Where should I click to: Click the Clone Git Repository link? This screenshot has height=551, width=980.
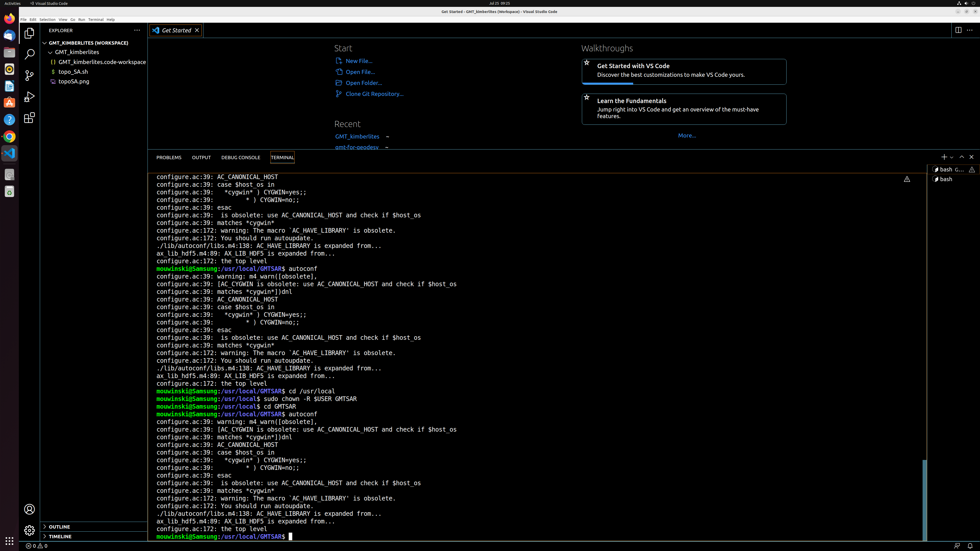tap(374, 94)
